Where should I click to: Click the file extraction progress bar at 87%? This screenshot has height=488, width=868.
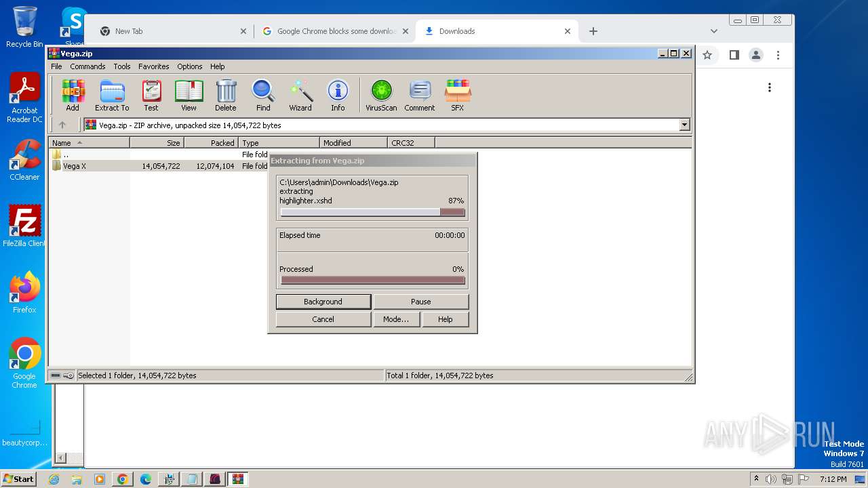pyautogui.click(x=373, y=212)
